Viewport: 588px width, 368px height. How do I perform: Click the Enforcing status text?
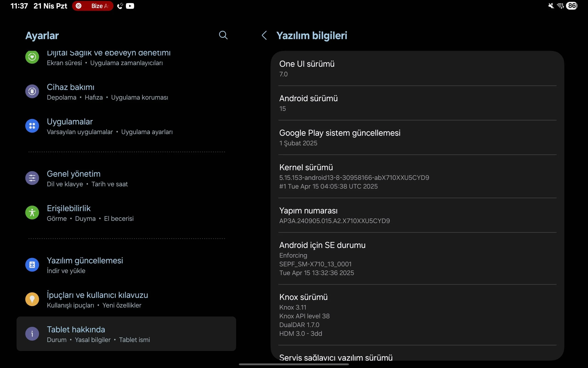pyautogui.click(x=293, y=255)
